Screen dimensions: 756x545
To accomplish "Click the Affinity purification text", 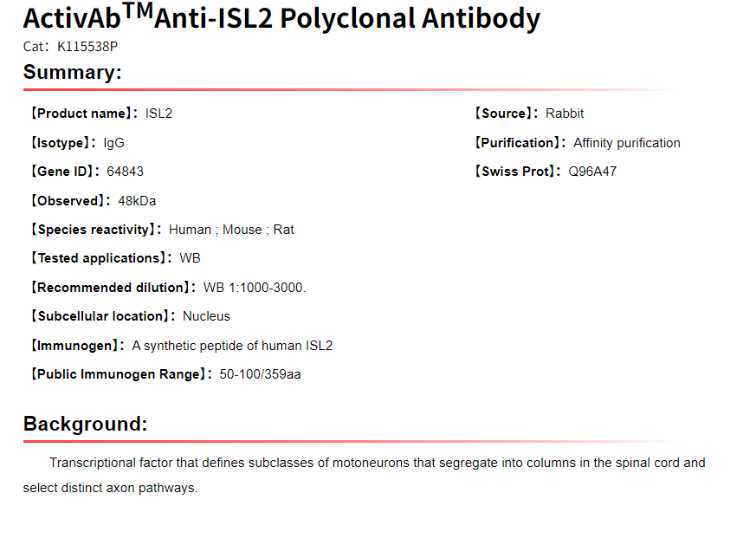I will click(x=627, y=143).
